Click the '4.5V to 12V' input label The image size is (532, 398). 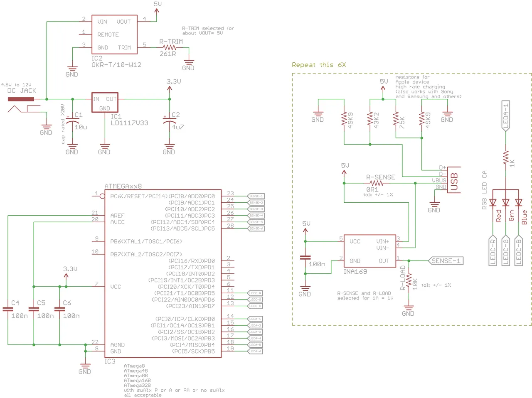pyautogui.click(x=16, y=85)
